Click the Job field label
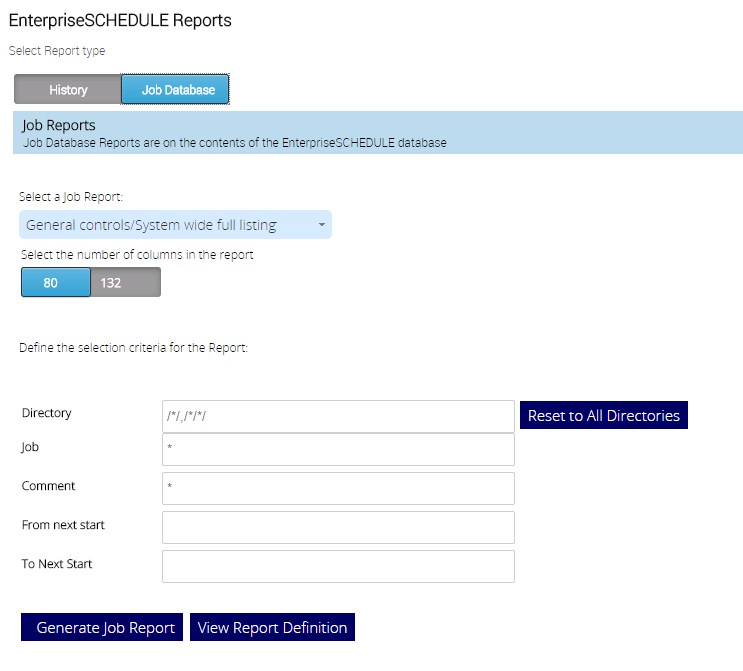 (30, 447)
